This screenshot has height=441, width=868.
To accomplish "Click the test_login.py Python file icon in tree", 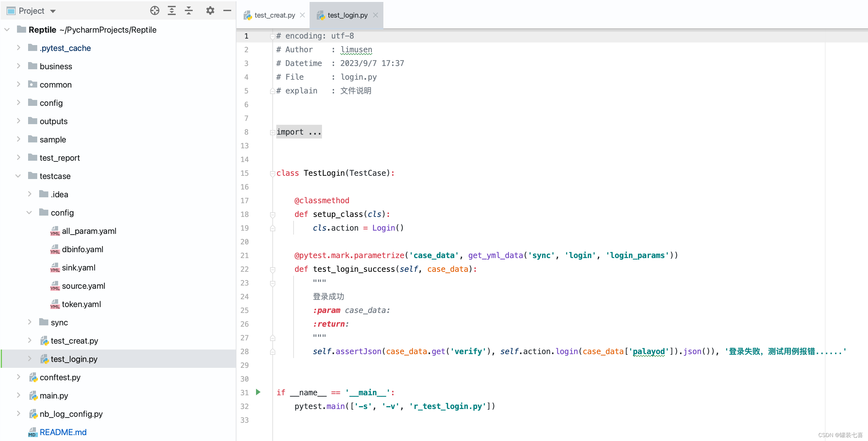I will coord(44,359).
